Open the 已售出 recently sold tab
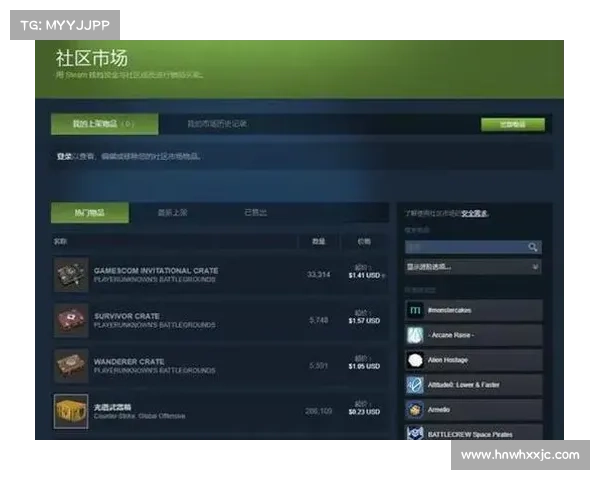 click(x=256, y=213)
